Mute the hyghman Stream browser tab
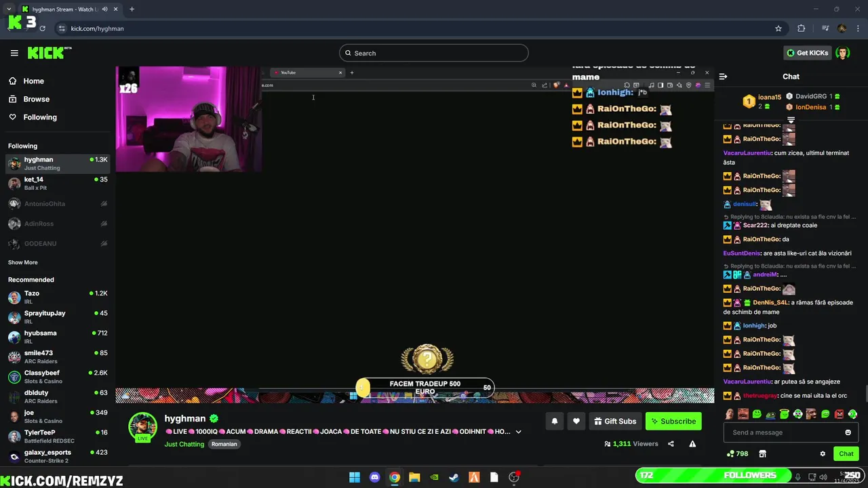Screen dimensions: 868x488 pos(104,9)
